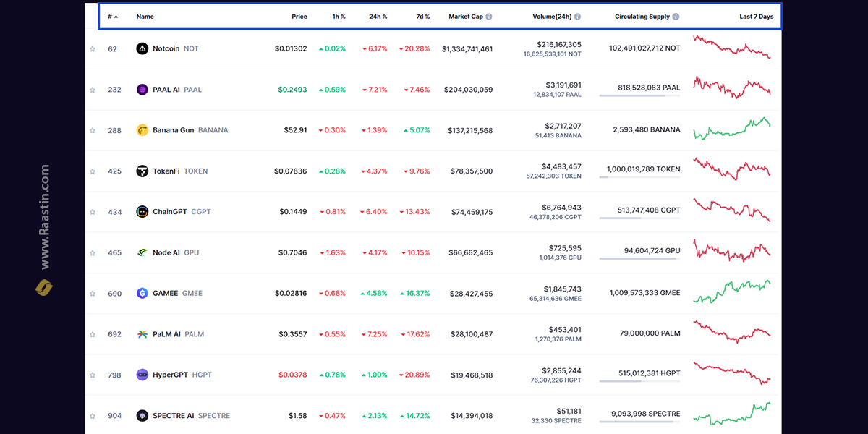Toggle the watchlist star for Banana Gun
The height and width of the screenshot is (434, 868).
click(93, 131)
